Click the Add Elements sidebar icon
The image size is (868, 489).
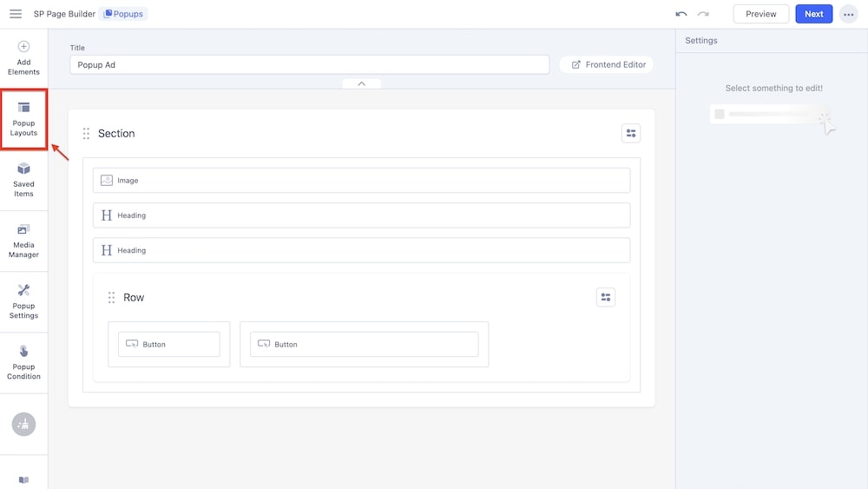[23, 57]
